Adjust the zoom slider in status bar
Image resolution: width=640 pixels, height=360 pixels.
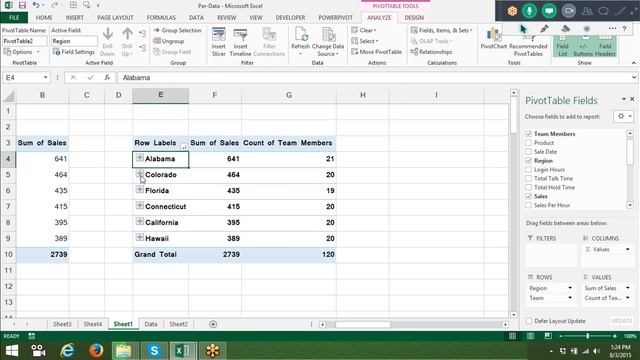(587, 336)
